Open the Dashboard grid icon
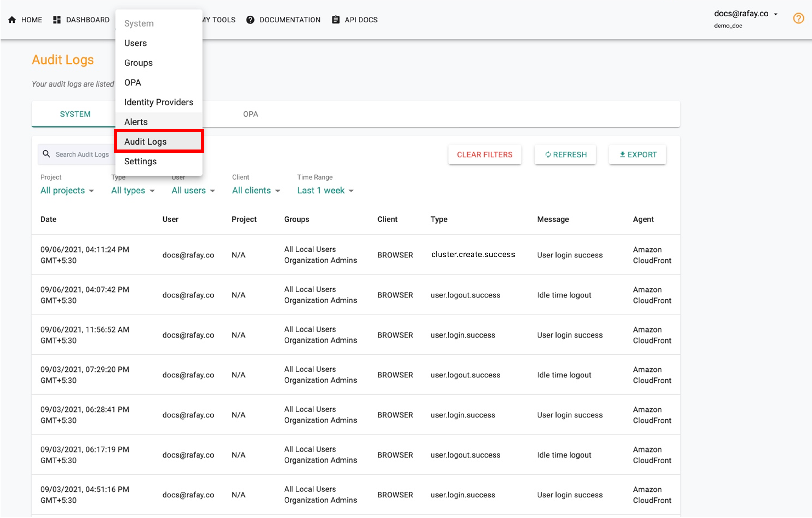 tap(57, 20)
